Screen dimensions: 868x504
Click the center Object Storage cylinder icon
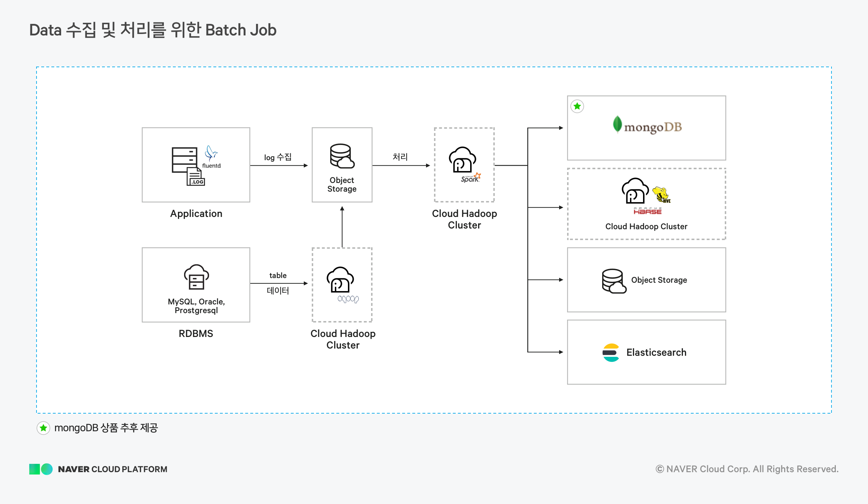pos(342,156)
